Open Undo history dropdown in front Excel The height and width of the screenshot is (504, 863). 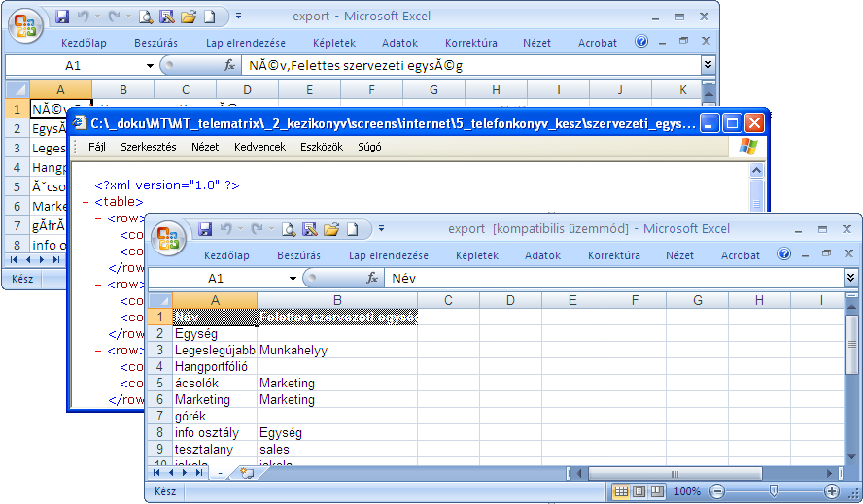pos(240,229)
